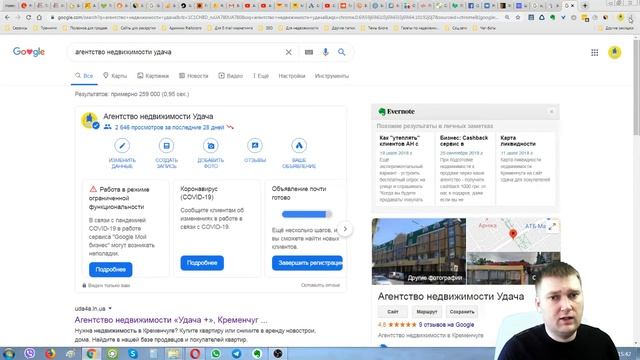Open the Chrome home button
This screenshot has height=360, width=640.
coord(39,18)
